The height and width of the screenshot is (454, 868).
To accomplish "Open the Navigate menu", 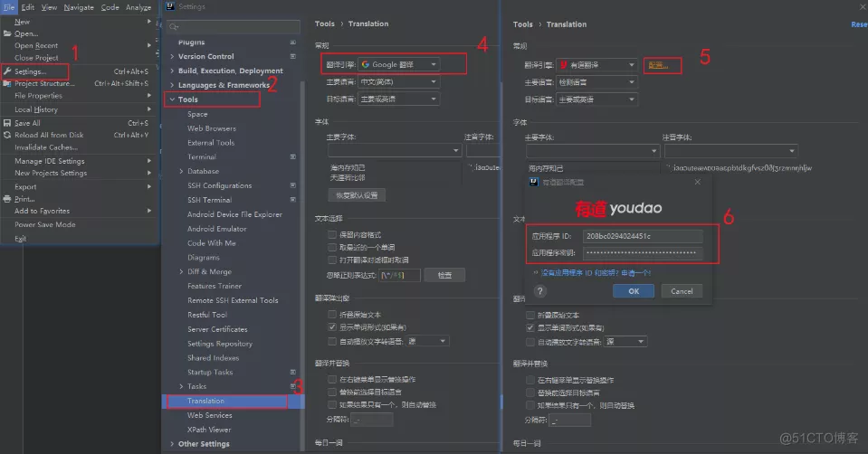I will (79, 7).
